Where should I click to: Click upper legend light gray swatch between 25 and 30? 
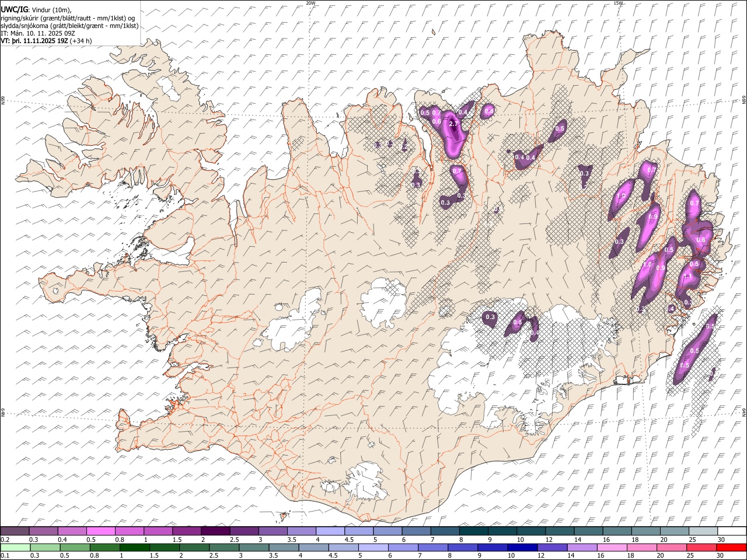click(702, 531)
